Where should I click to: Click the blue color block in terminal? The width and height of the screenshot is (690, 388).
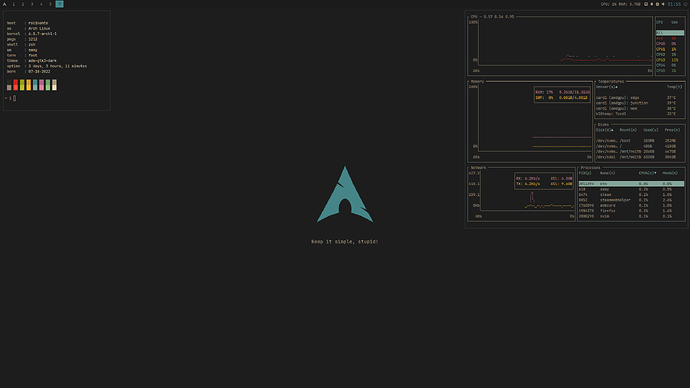[x=35, y=85]
